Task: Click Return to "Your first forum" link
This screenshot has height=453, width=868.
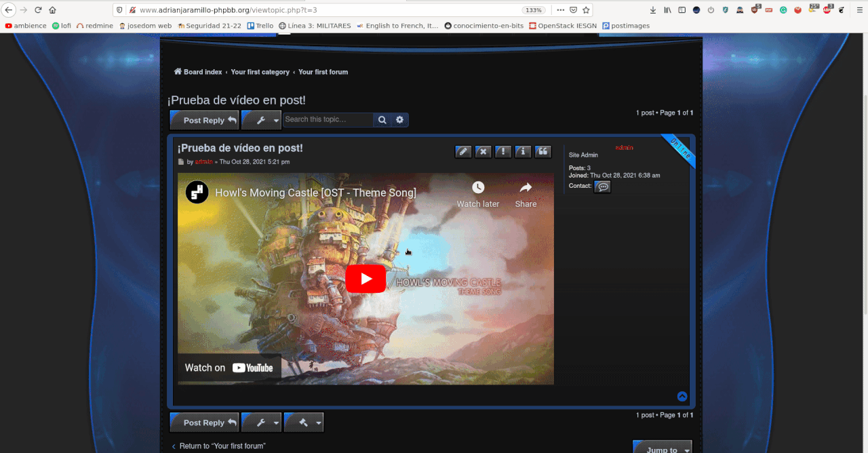Action: coord(218,446)
